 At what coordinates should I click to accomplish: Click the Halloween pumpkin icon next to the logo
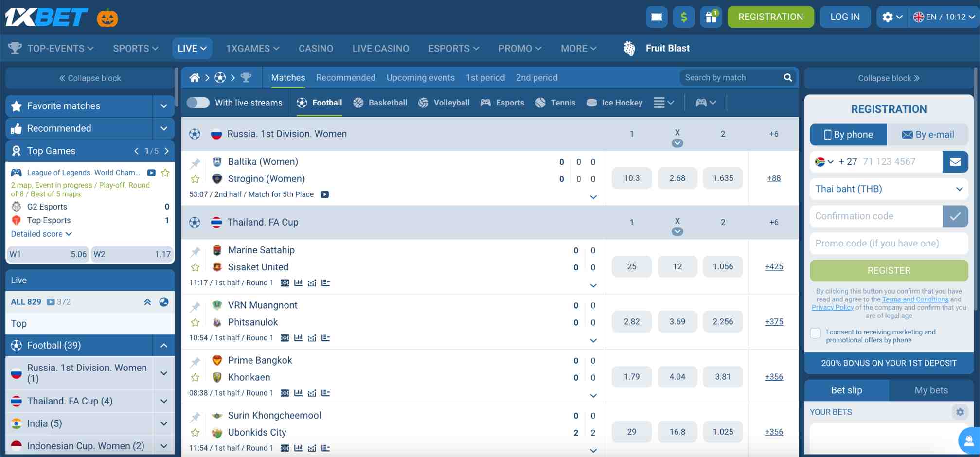(108, 18)
